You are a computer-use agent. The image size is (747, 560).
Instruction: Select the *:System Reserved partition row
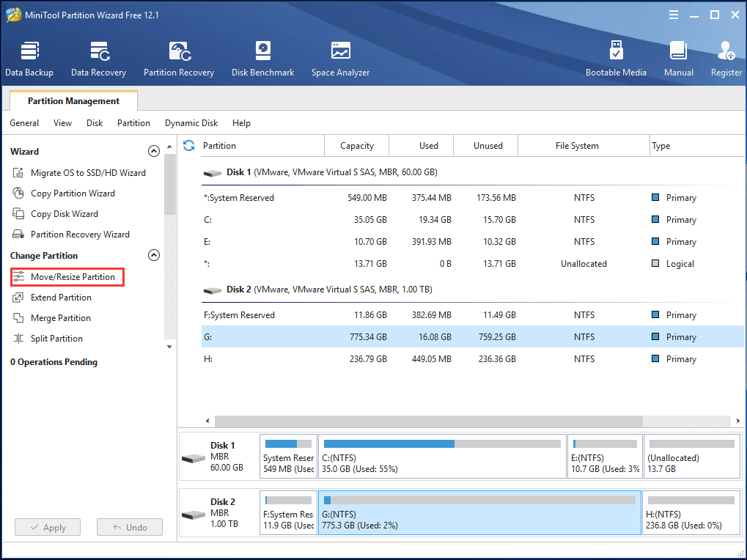472,198
